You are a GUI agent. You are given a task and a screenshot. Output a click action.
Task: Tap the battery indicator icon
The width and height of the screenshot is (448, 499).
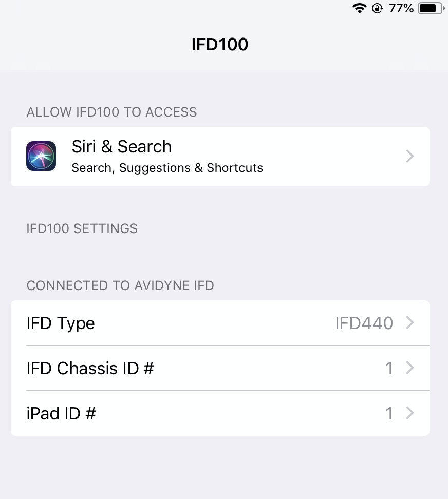pyautogui.click(x=431, y=8)
